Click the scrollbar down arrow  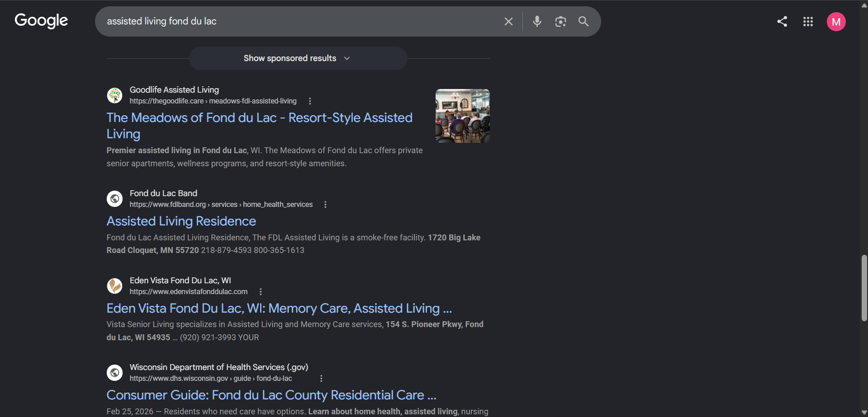tap(864, 412)
